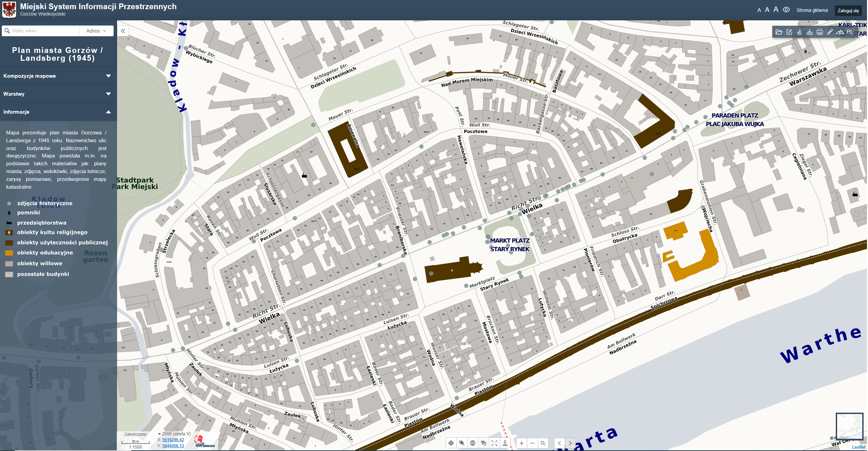The height and width of the screenshot is (451, 868).
Task: Click Strona główna link
Action: [x=812, y=10]
